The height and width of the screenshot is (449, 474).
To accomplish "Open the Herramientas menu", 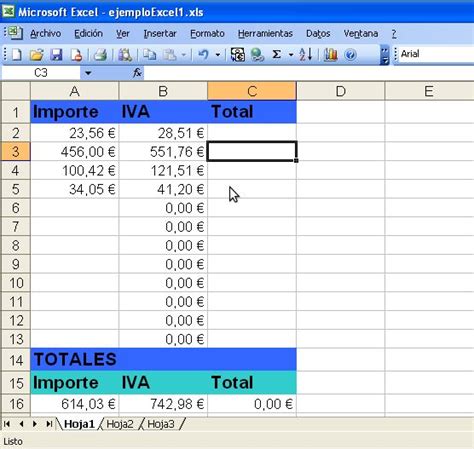I will 265,34.
